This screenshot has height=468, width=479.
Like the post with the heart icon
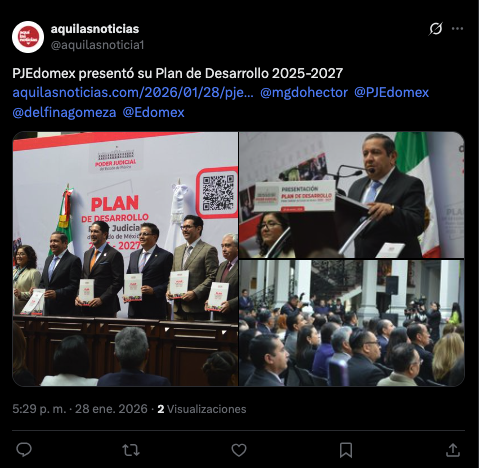point(239,450)
